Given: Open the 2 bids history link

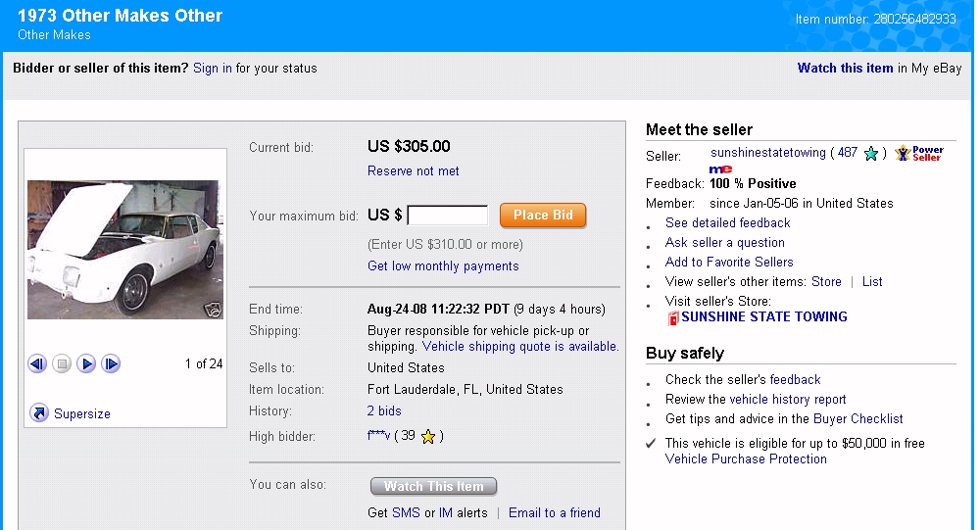Looking at the screenshot, I should (x=384, y=411).
